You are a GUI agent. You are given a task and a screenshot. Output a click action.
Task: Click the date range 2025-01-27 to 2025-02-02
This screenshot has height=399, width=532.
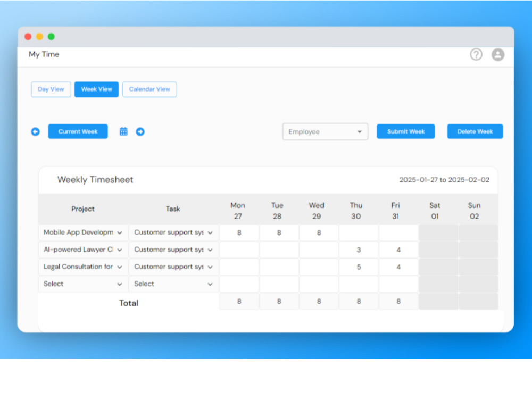click(444, 180)
